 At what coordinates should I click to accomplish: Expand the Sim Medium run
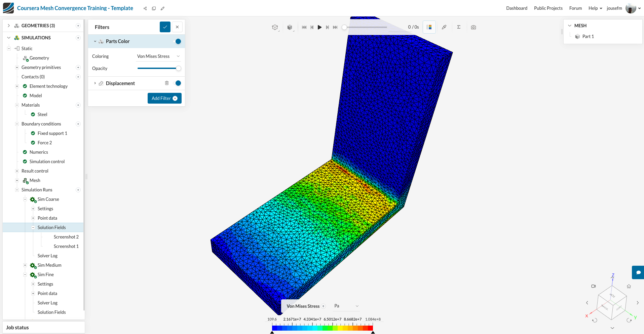[x=25, y=265]
